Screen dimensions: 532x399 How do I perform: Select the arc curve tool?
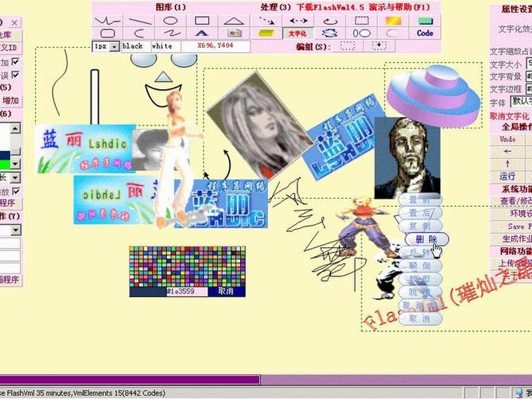(x=140, y=33)
